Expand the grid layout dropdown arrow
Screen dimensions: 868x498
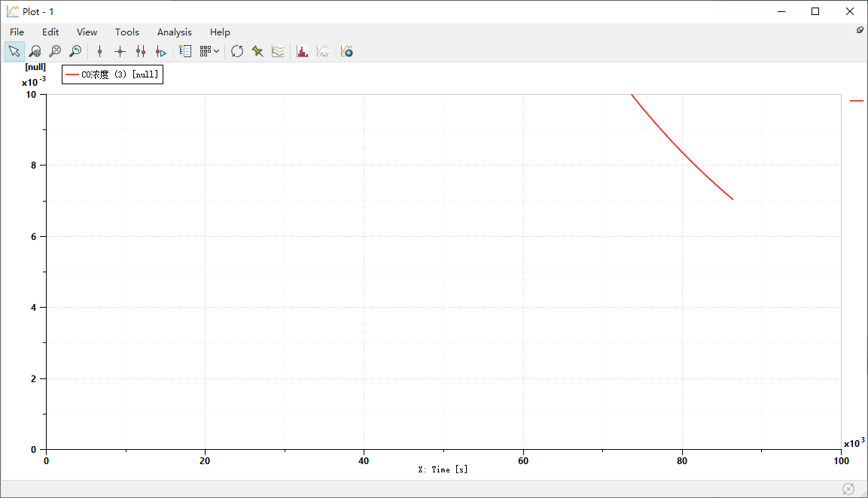click(x=217, y=51)
